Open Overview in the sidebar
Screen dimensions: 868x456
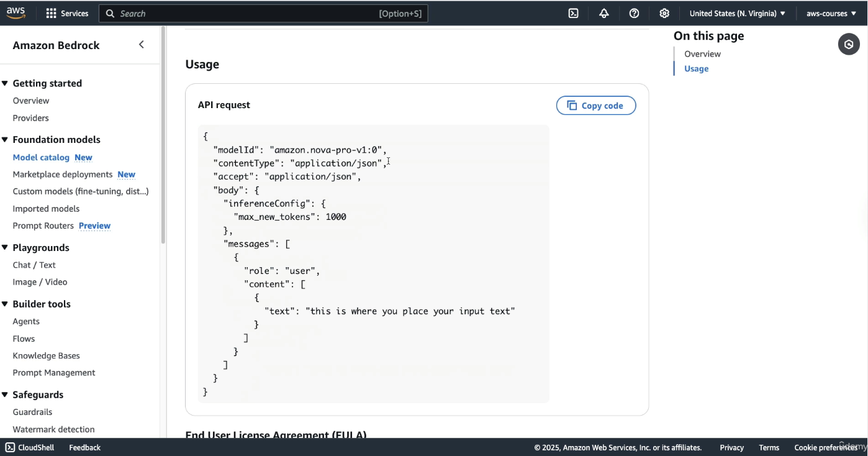point(31,101)
